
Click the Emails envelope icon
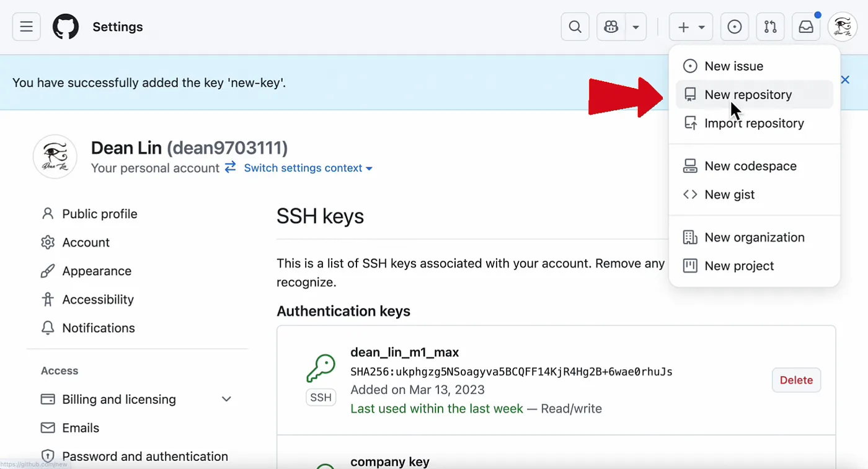48,427
